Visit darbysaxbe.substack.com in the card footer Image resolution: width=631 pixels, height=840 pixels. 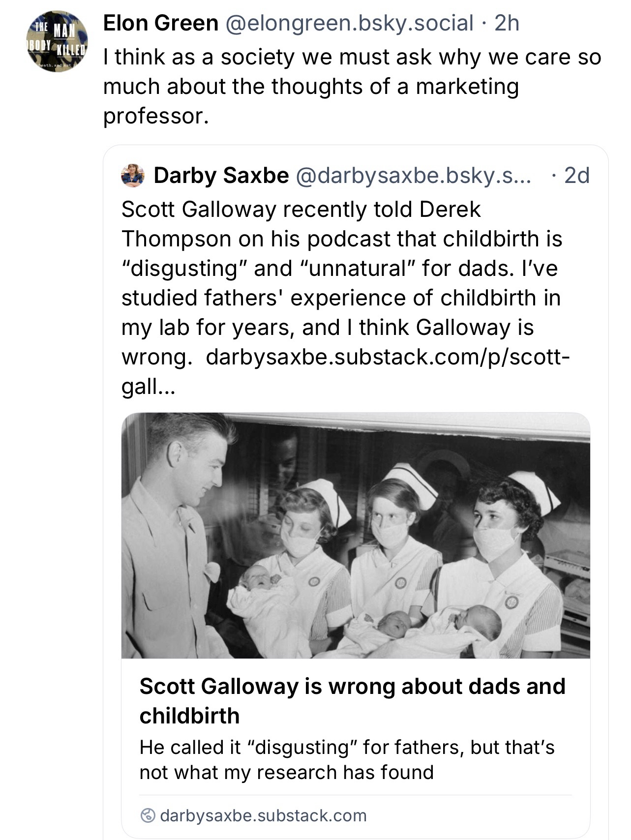pyautogui.click(x=263, y=815)
